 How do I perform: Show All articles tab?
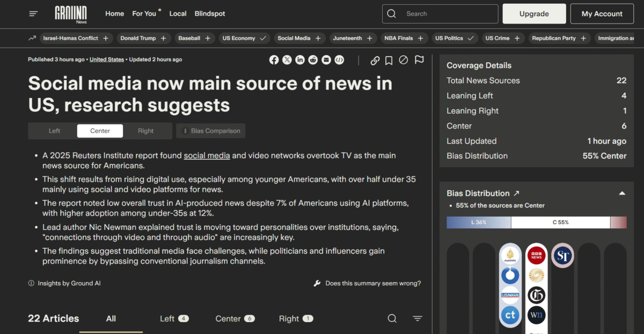point(111,318)
